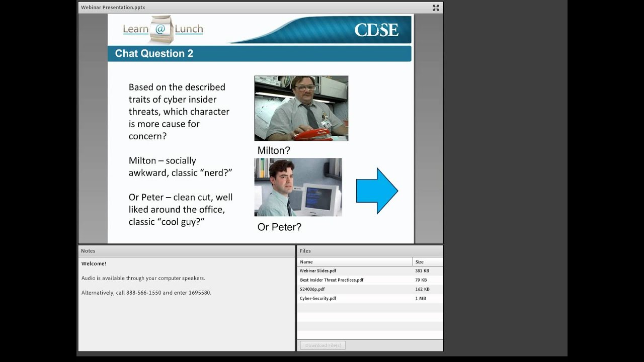This screenshot has height=362, width=644.
Task: Select Cyber-Security.pdf in the Files list
Action: [x=318, y=298]
